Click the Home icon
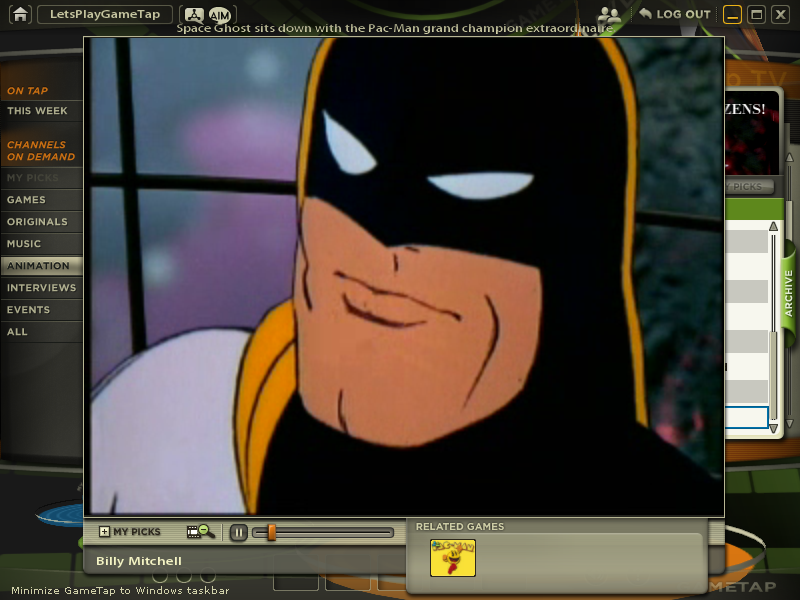 coord(20,14)
